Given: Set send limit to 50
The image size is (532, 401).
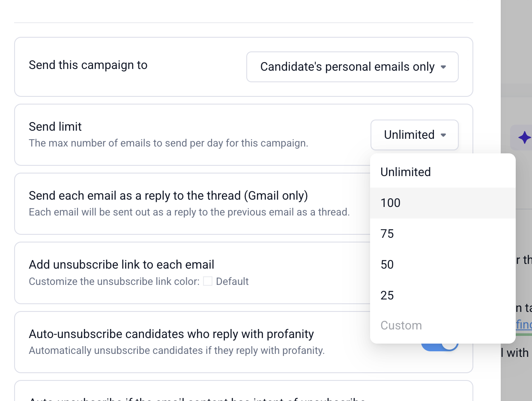Looking at the screenshot, I should [387, 264].
